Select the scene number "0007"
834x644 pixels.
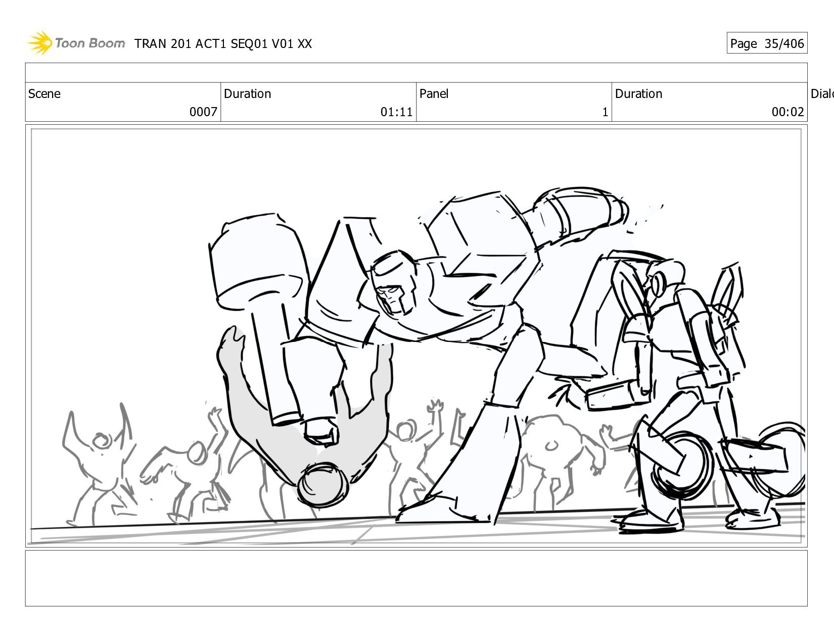point(203,112)
